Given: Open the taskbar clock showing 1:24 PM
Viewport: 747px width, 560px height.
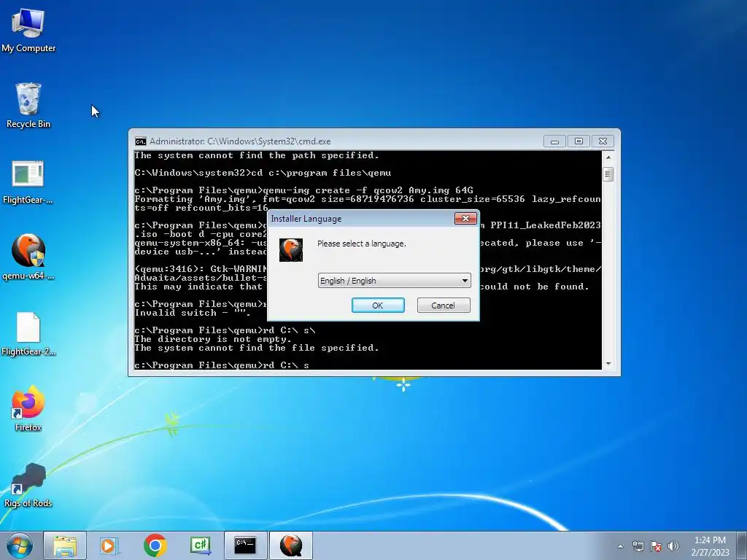Looking at the screenshot, I should (710, 546).
